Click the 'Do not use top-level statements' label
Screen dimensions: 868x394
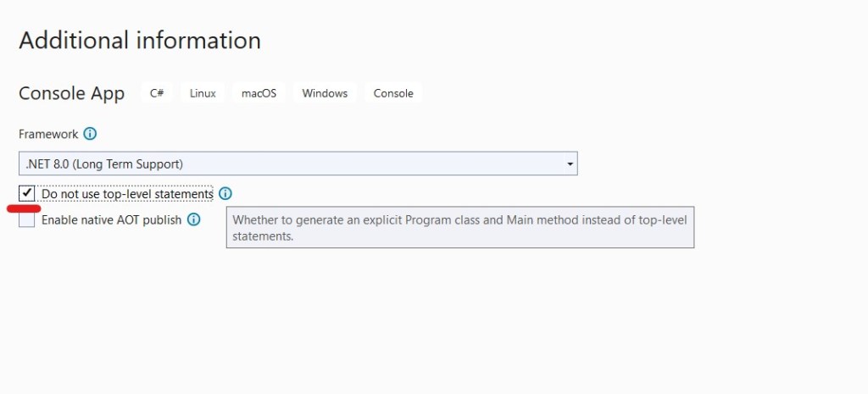[x=127, y=194]
